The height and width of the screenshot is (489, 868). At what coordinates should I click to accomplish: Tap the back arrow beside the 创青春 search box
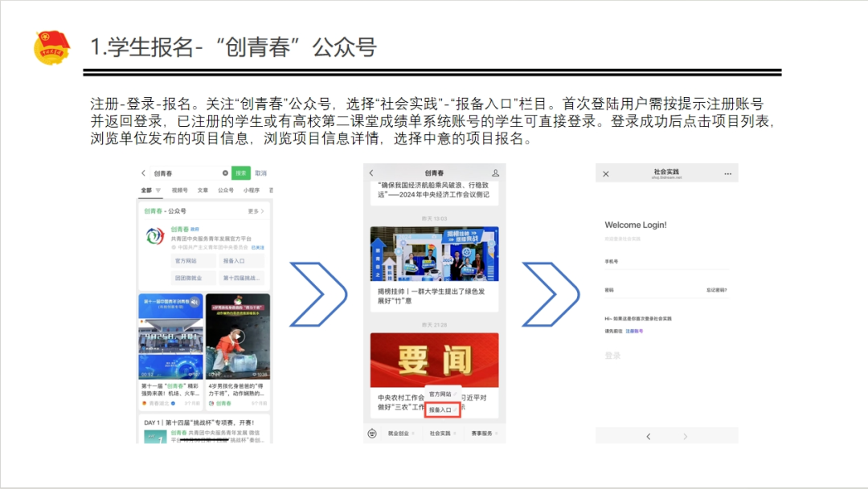click(x=144, y=173)
